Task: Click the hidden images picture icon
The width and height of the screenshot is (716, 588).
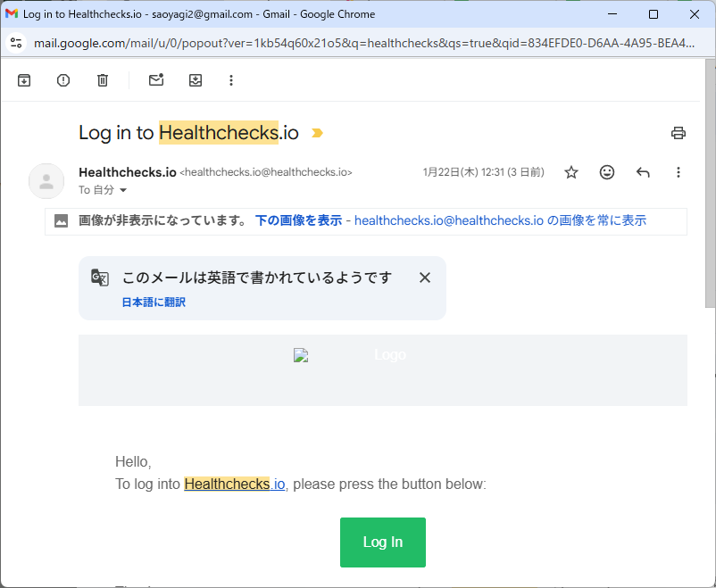Action: coord(62,221)
